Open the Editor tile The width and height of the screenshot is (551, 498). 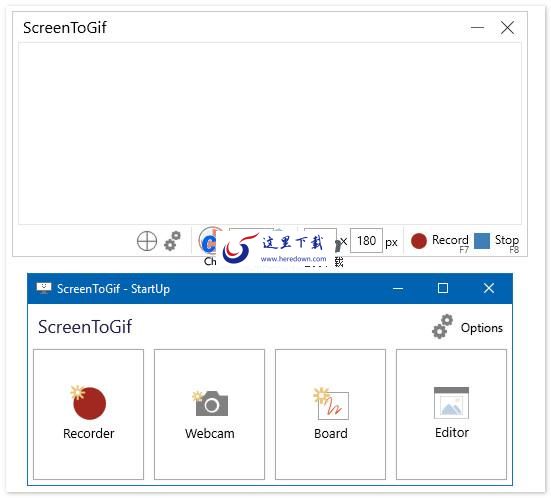452,414
